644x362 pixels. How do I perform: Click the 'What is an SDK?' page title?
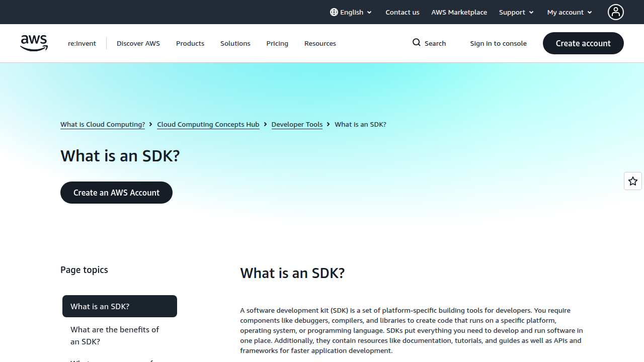120,156
